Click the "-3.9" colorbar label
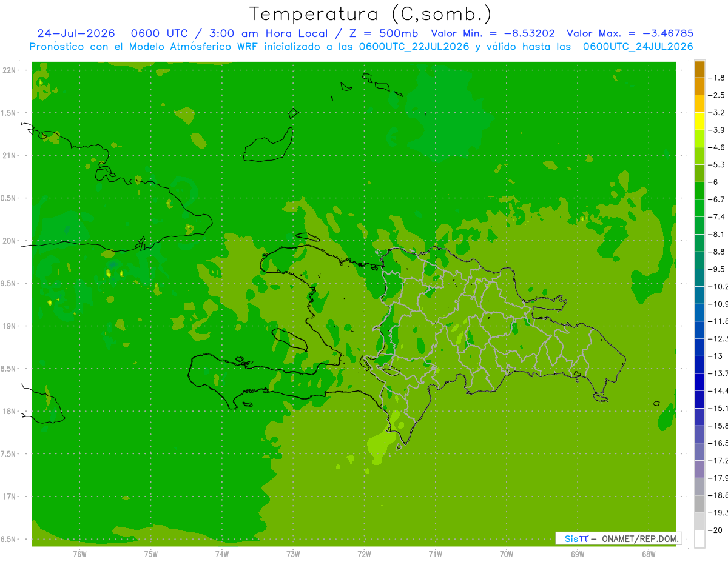The image size is (728, 562). pos(718,130)
